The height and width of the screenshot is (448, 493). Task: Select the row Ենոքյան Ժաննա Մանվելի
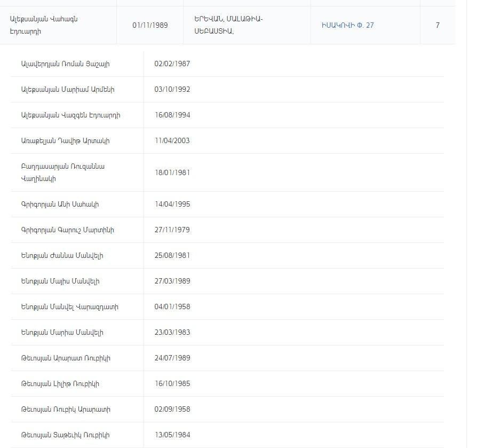click(x=227, y=255)
